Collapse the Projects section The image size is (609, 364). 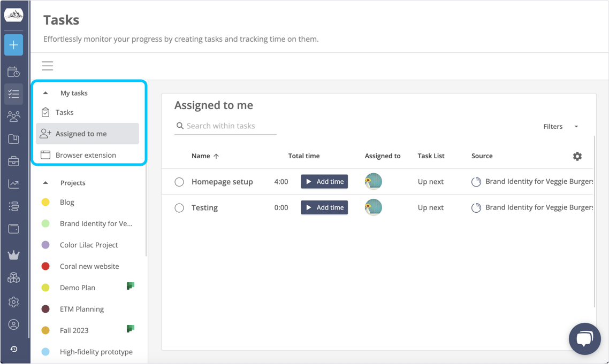(45, 182)
